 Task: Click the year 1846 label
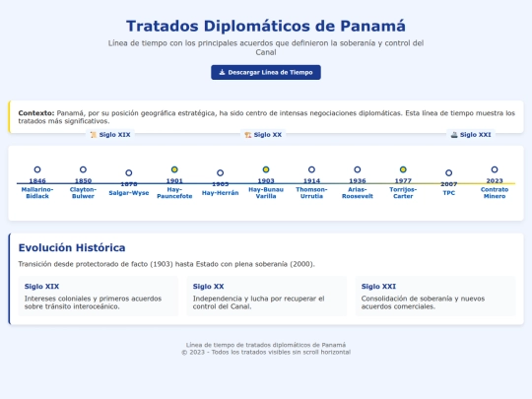37,181
